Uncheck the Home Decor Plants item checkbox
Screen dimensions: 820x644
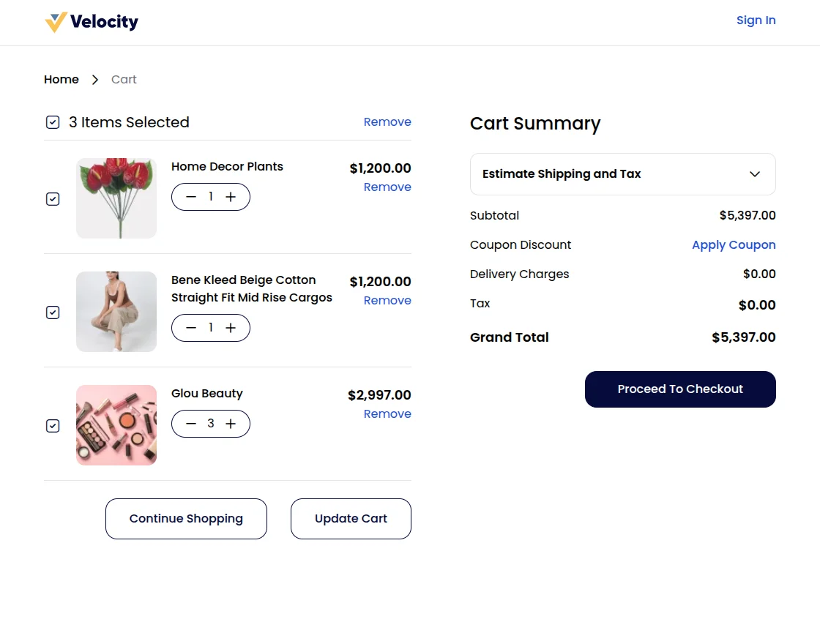[53, 199]
